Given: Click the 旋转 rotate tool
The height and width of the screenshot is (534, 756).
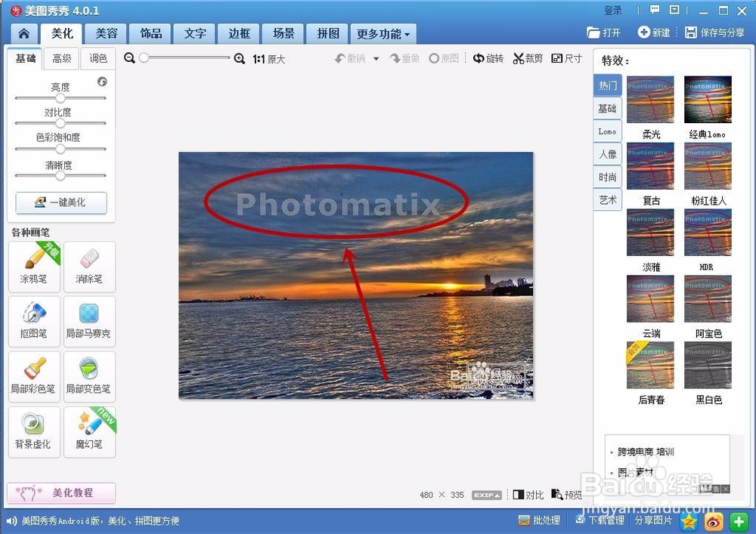Looking at the screenshot, I should tap(488, 58).
